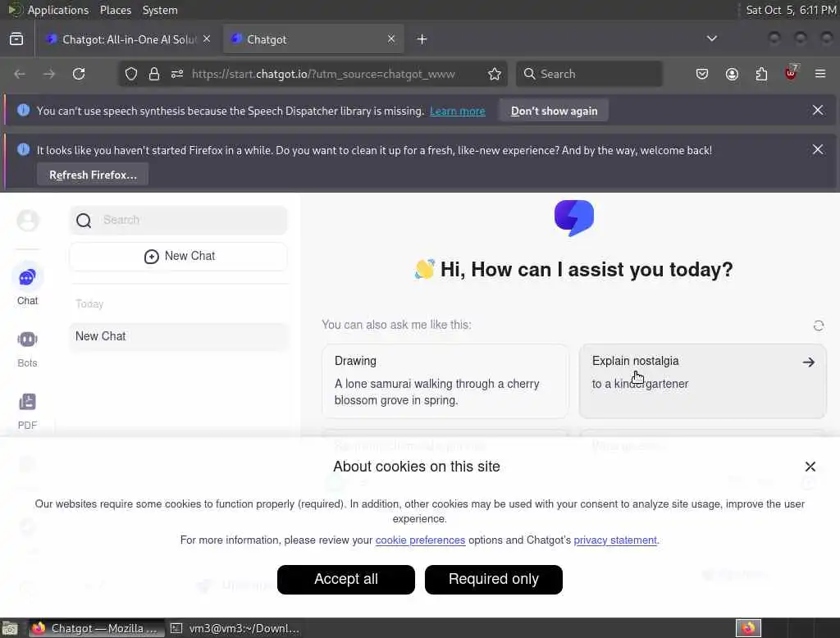The image size is (840, 638).
Task: Click the chat search field
Action: click(178, 220)
